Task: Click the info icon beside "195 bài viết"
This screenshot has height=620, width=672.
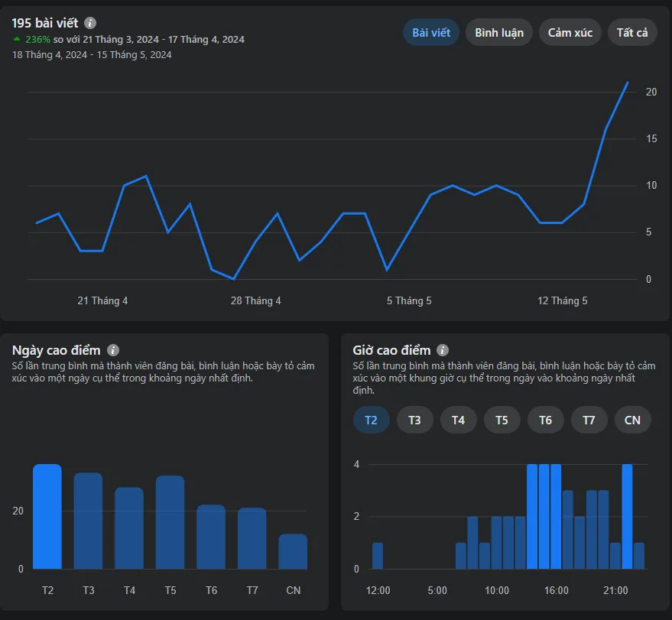Action: (90, 23)
